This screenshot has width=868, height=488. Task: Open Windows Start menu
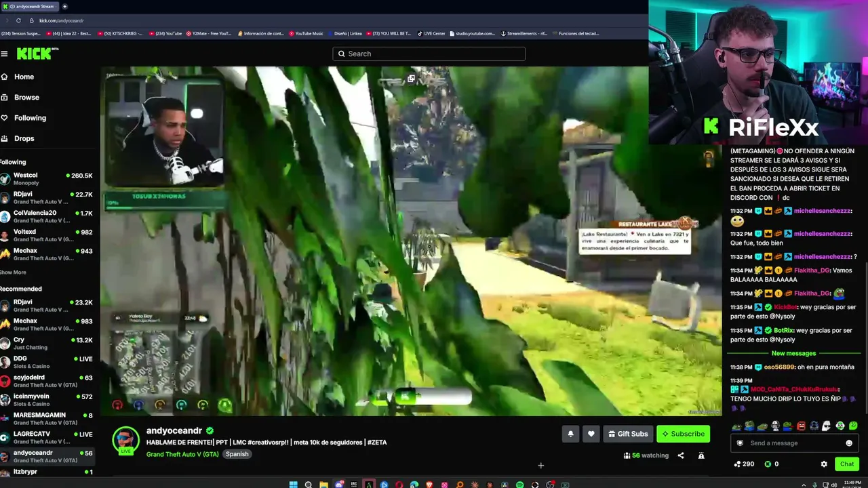point(293,485)
